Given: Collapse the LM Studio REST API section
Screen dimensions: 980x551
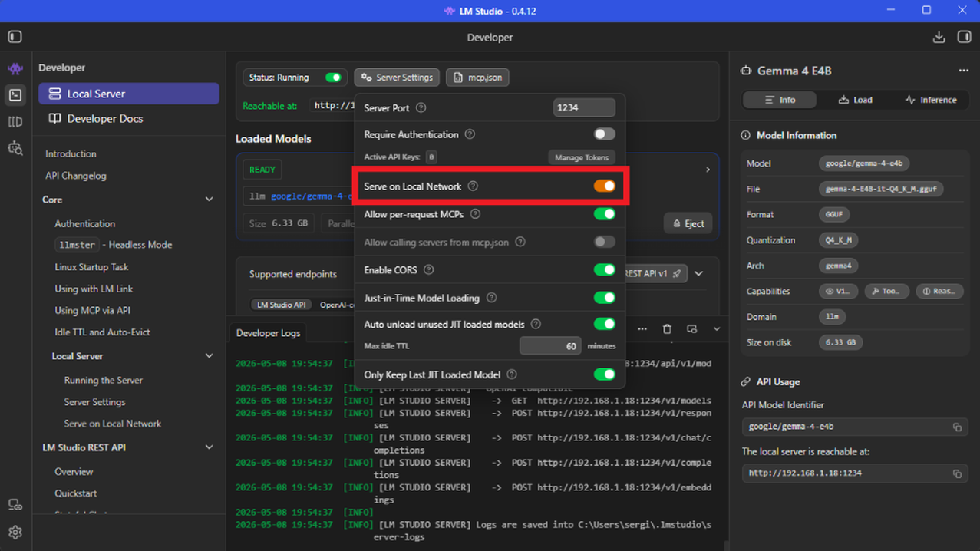Looking at the screenshot, I should 210,447.
